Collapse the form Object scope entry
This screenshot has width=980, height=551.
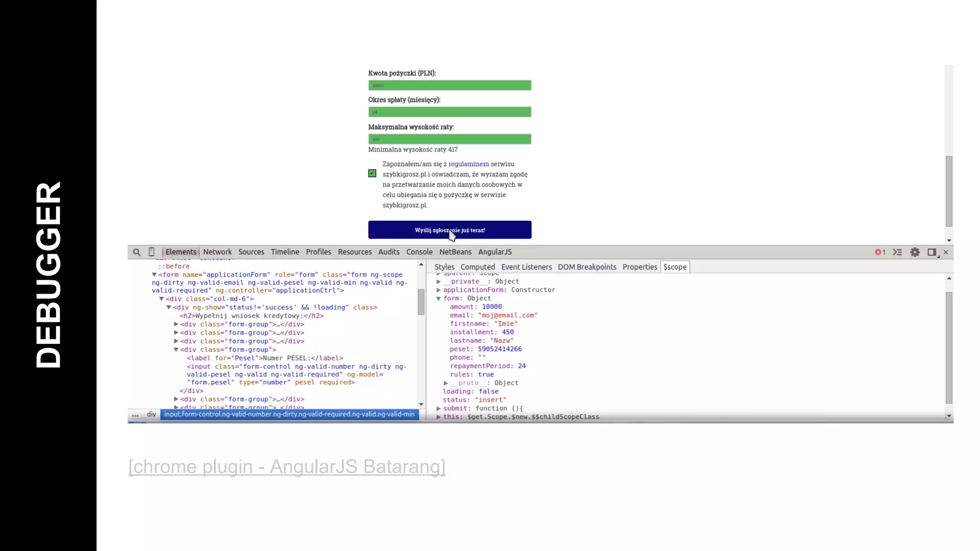(x=438, y=298)
